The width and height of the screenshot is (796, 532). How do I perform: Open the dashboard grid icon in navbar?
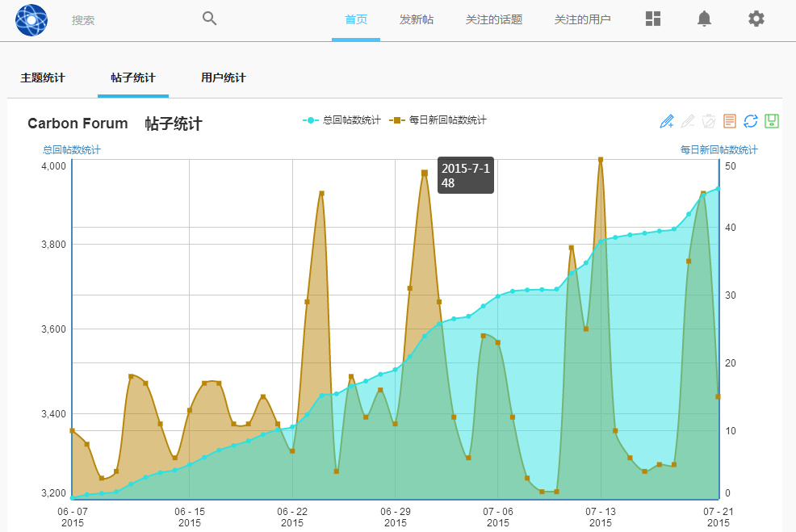point(653,19)
